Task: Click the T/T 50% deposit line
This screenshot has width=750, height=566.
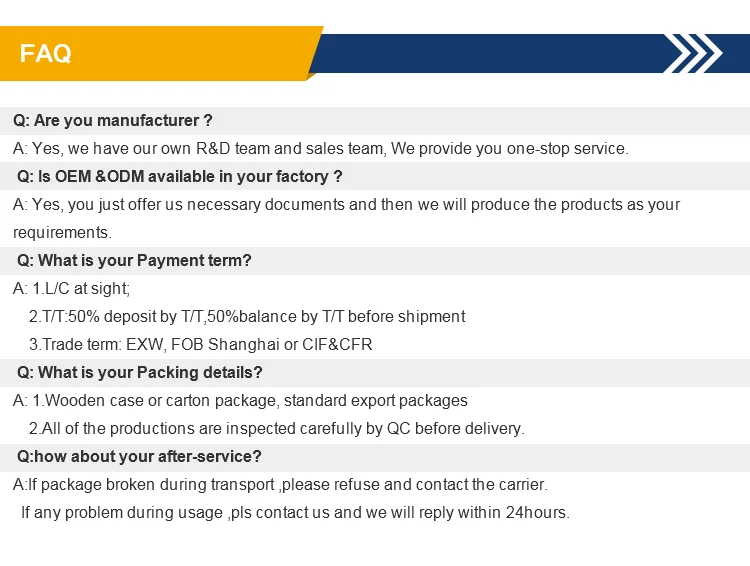Action: point(247,316)
